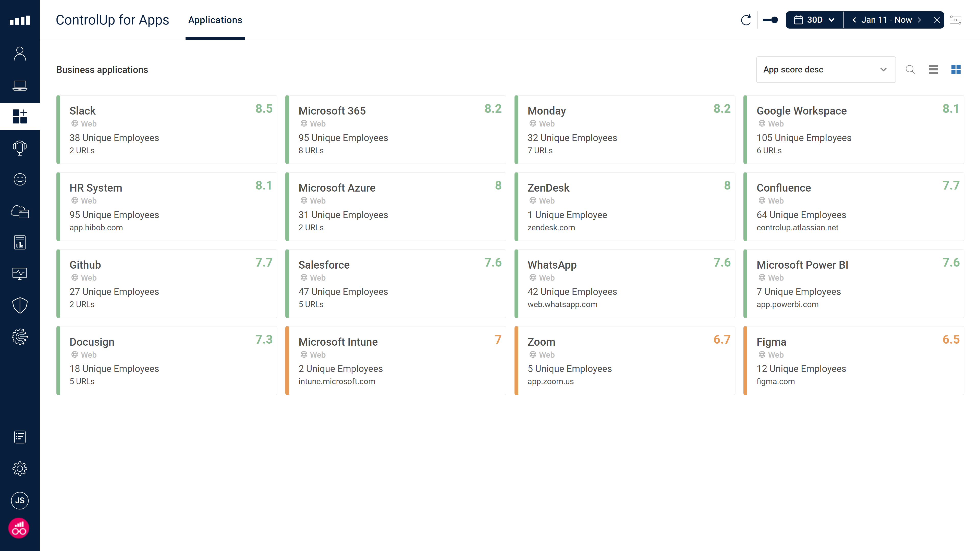Click the search magnifier near sort options

[x=910, y=70]
